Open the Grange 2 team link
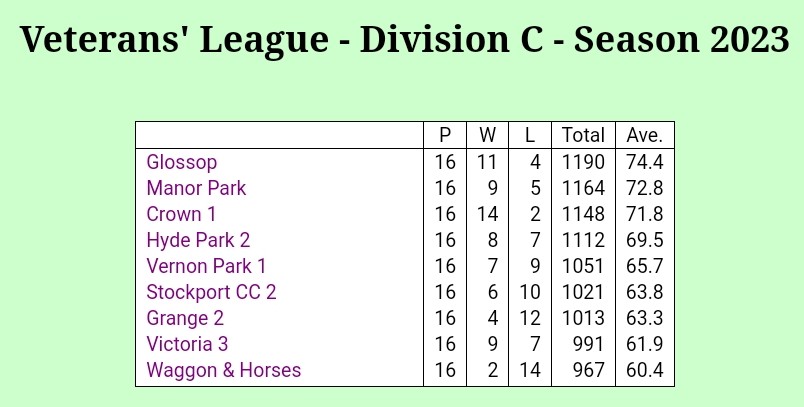The width and height of the screenshot is (804, 407). tap(185, 318)
